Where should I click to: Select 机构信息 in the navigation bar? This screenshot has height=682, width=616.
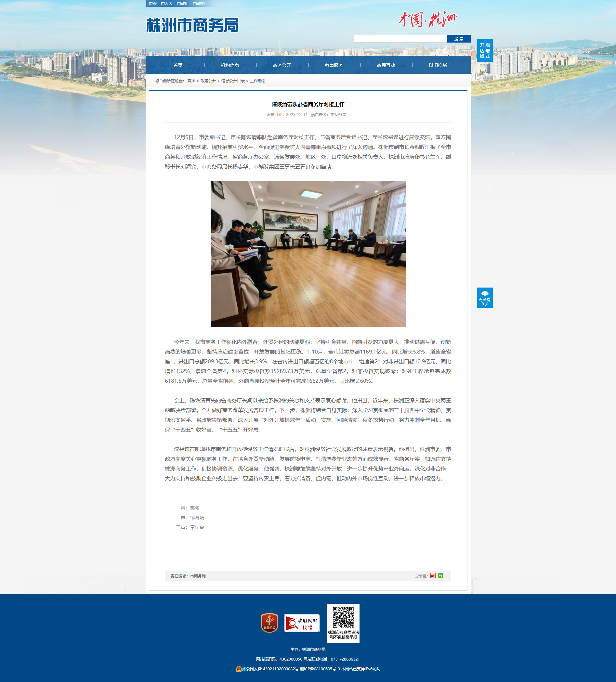(230, 65)
